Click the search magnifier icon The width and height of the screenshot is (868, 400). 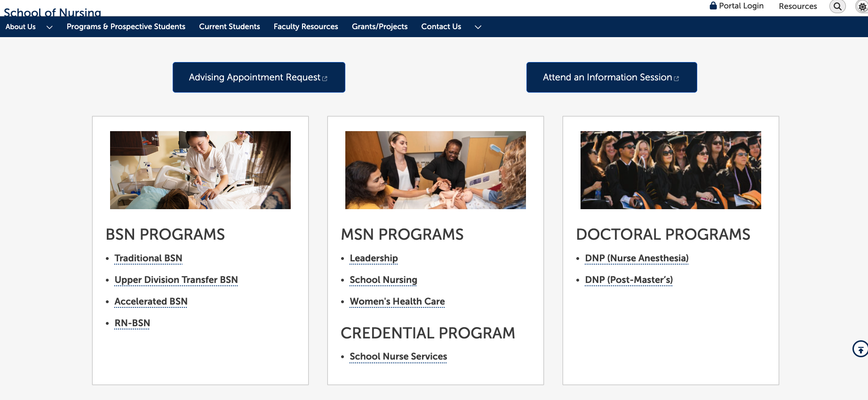click(837, 7)
